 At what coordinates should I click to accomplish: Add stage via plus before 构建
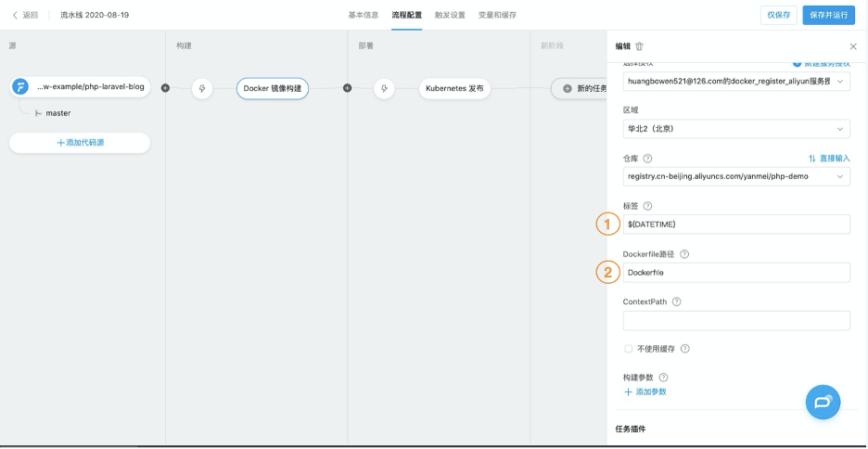coord(165,88)
